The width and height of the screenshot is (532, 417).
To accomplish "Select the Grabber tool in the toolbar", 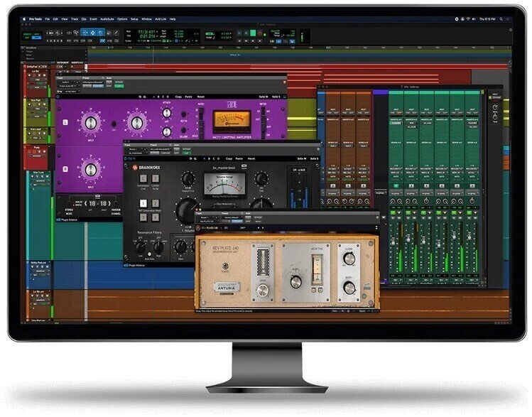I will pyautogui.click(x=100, y=33).
